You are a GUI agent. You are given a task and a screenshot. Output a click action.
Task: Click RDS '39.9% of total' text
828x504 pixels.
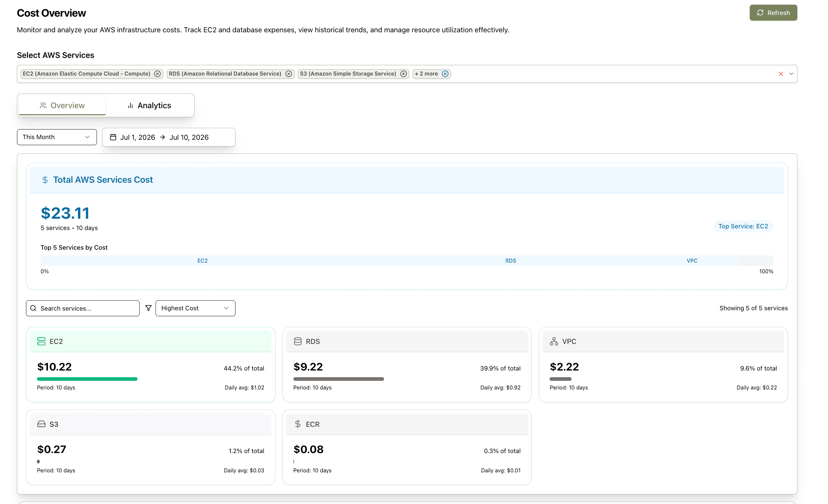[500, 369]
